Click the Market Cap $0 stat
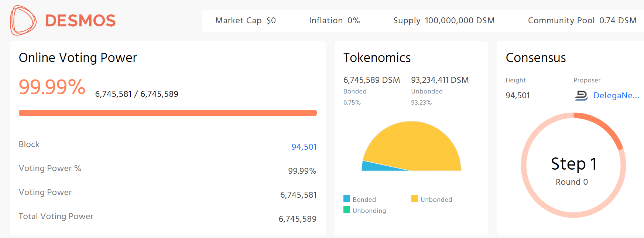The image size is (644, 238). coord(246,21)
